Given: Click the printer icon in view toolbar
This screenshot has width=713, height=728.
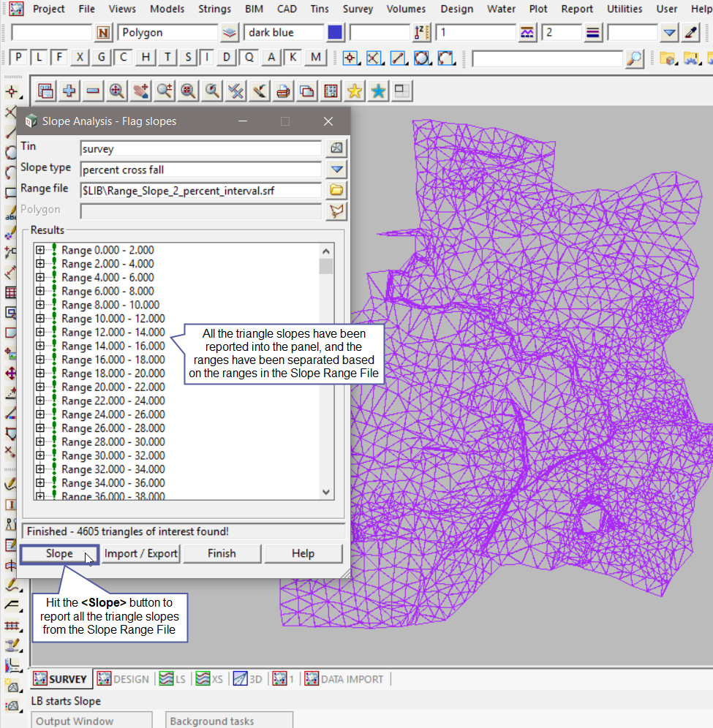Looking at the screenshot, I should click(x=283, y=91).
